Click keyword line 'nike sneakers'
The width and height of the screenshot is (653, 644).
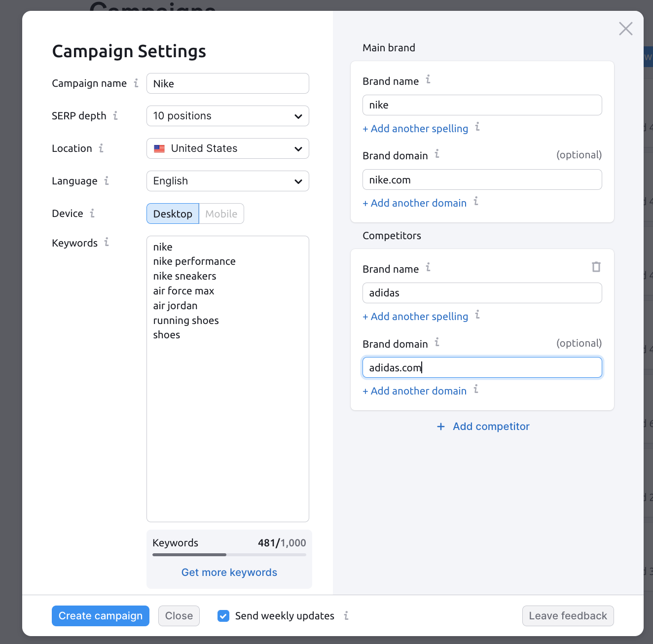point(184,276)
